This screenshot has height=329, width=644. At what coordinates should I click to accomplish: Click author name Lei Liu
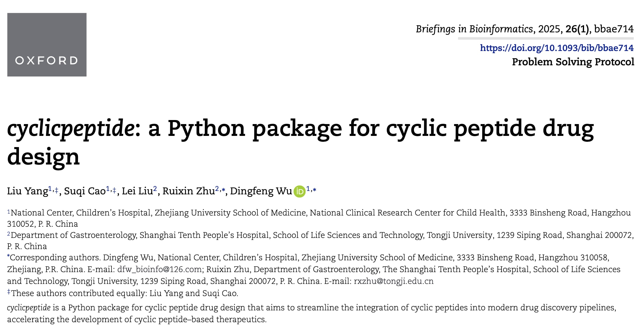point(137,191)
